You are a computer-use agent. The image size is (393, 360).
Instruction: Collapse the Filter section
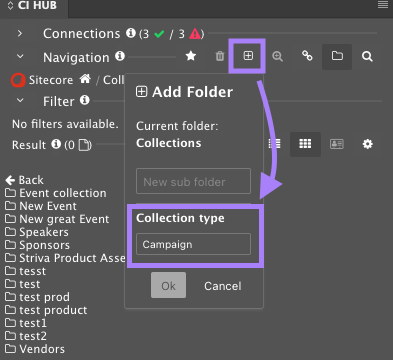click(x=20, y=100)
